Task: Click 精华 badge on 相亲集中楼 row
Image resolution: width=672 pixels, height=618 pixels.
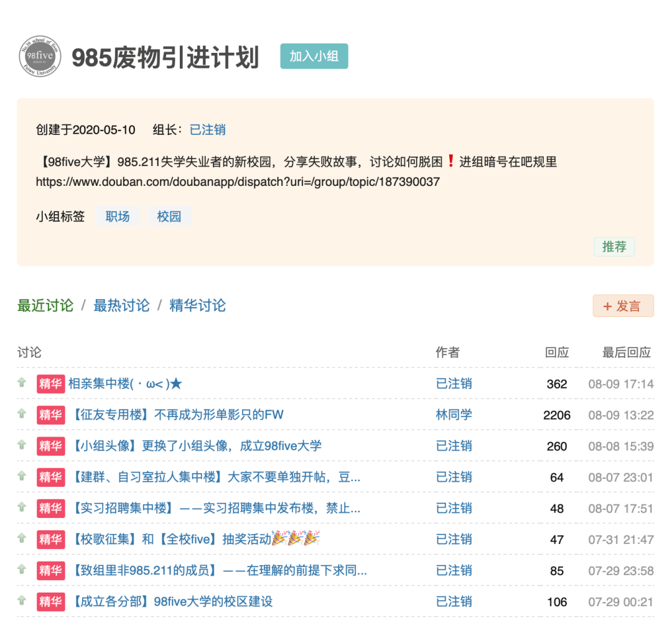Action: coord(50,384)
